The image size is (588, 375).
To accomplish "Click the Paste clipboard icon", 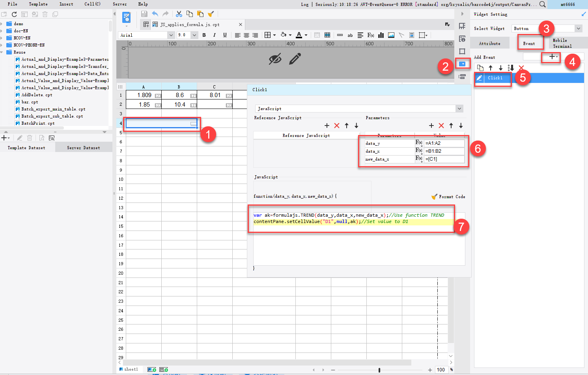I will [200, 14].
